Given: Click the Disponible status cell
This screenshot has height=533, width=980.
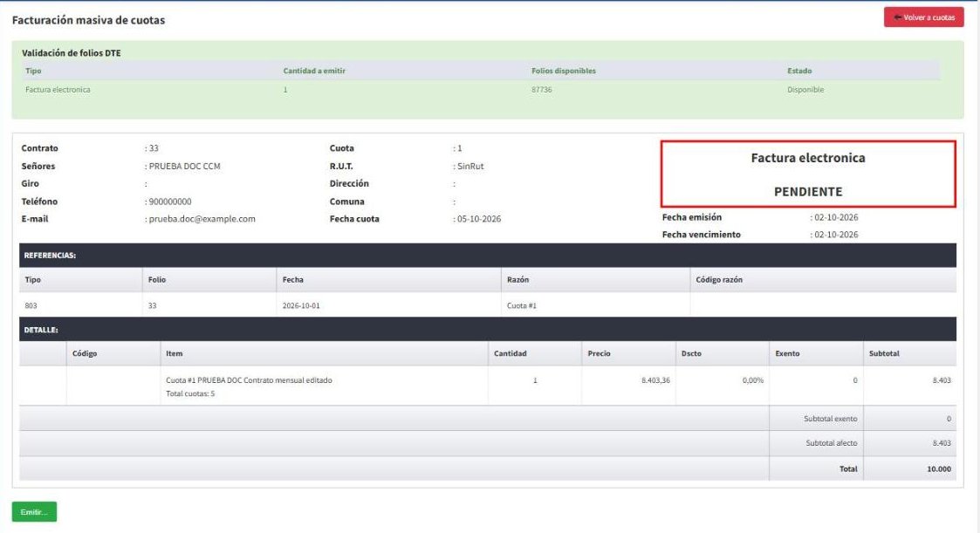Looking at the screenshot, I should coord(805,89).
